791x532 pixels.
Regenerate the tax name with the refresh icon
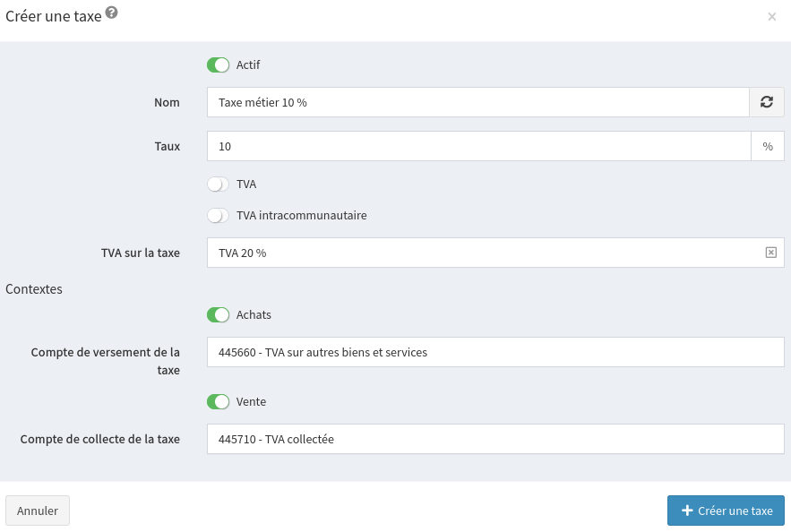click(766, 102)
